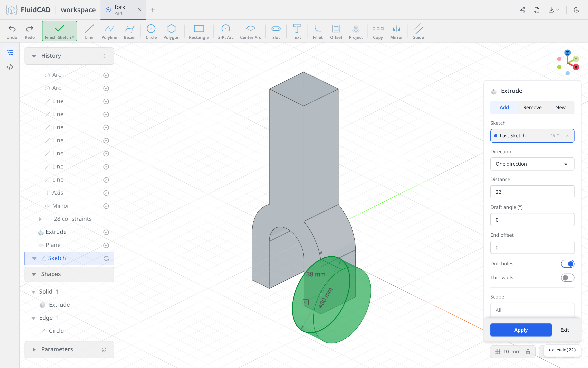Toggle the grid snap lock icon

(x=528, y=351)
